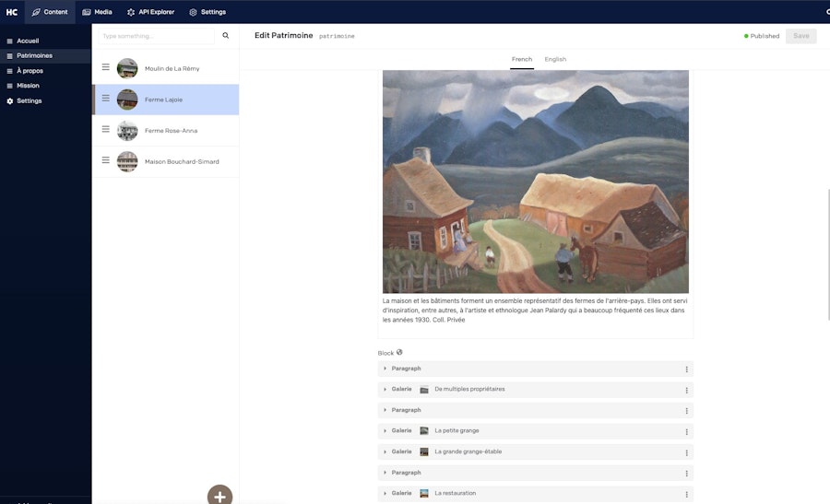Click Ferme Lajoie thumbnail

(x=127, y=100)
